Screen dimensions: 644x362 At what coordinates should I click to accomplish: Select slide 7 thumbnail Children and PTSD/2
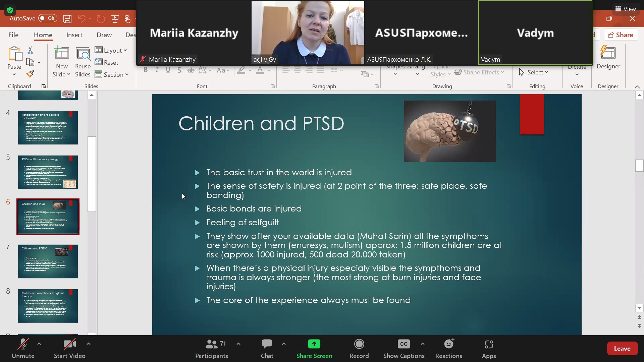[48, 261]
